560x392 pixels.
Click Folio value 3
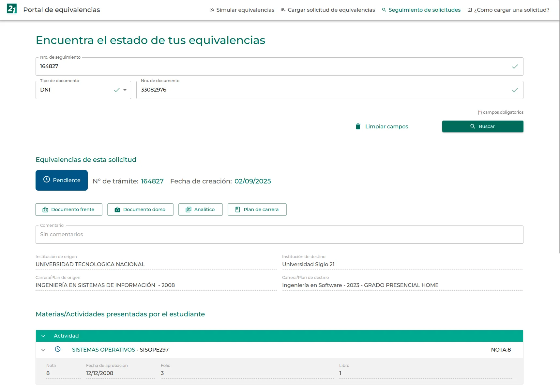(162, 373)
